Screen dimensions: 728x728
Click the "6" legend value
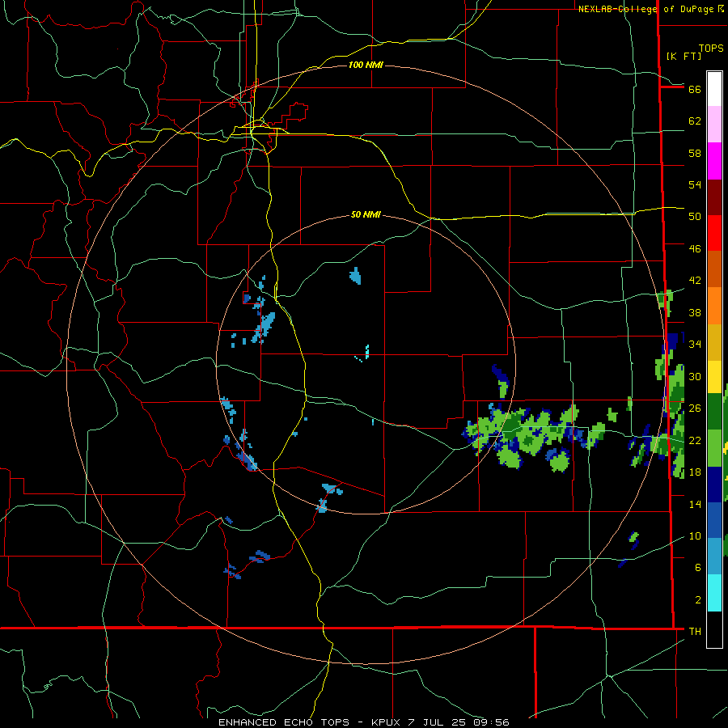click(698, 568)
